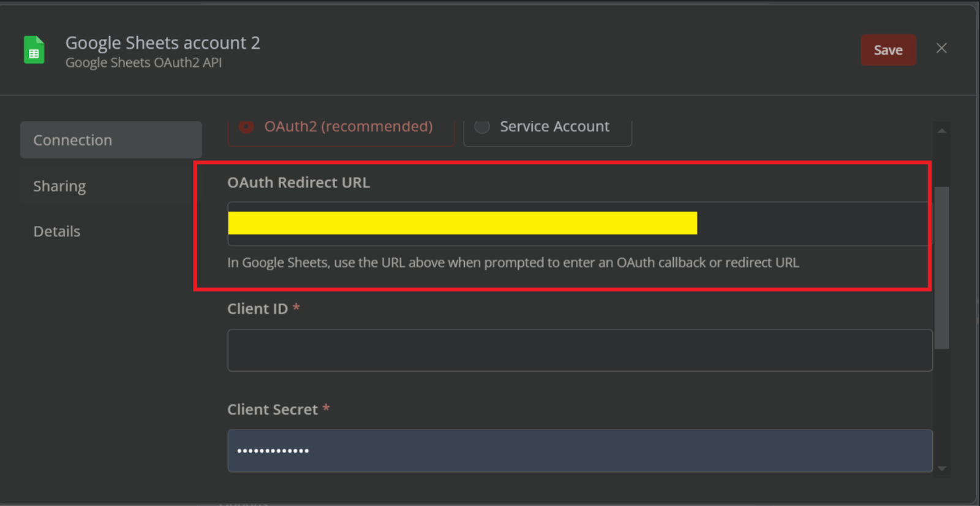Click the highlighted yellow redirect URL text

point(462,223)
